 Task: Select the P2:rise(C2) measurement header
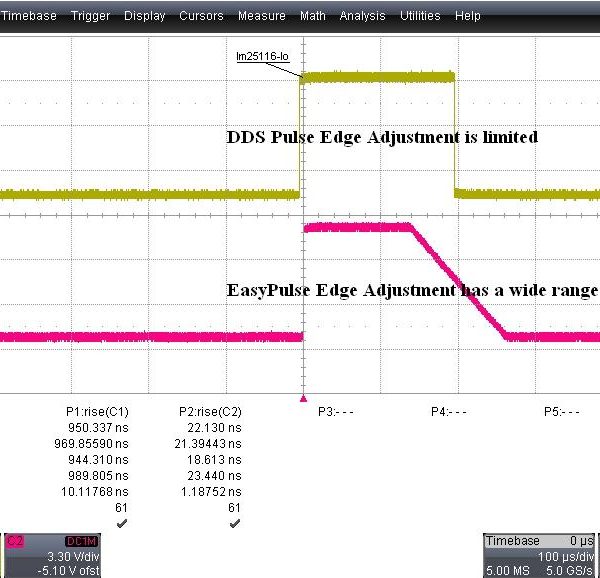(209, 411)
